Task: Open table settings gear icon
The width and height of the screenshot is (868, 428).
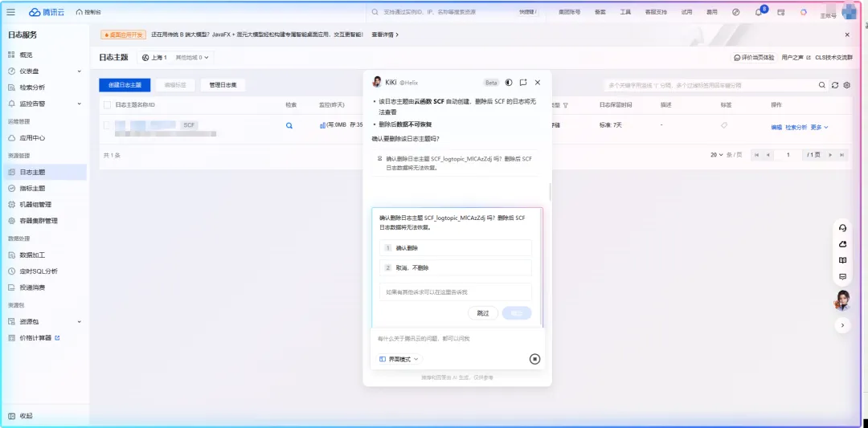Action: 847,85
